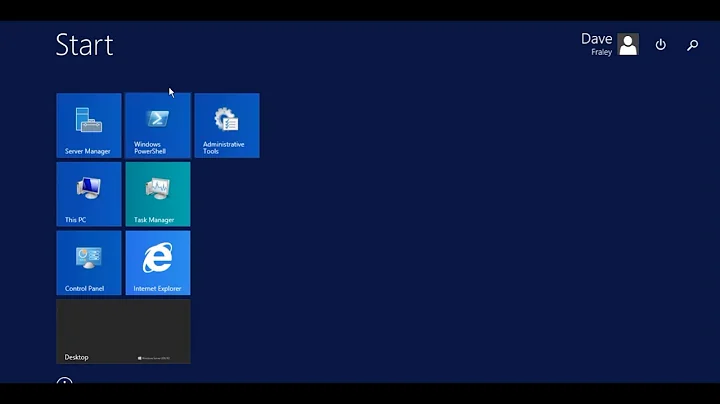Switch to the Desktop tile
Viewport: 720px width, 404px height.
point(123,331)
